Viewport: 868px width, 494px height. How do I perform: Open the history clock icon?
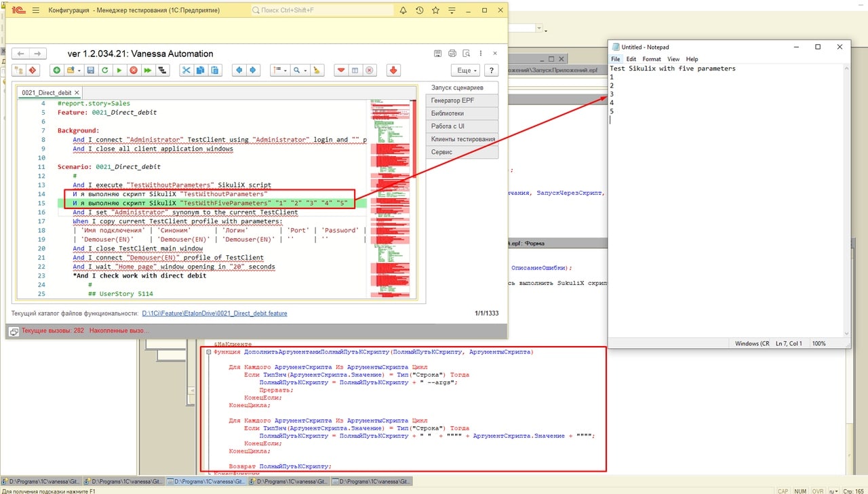click(x=420, y=11)
